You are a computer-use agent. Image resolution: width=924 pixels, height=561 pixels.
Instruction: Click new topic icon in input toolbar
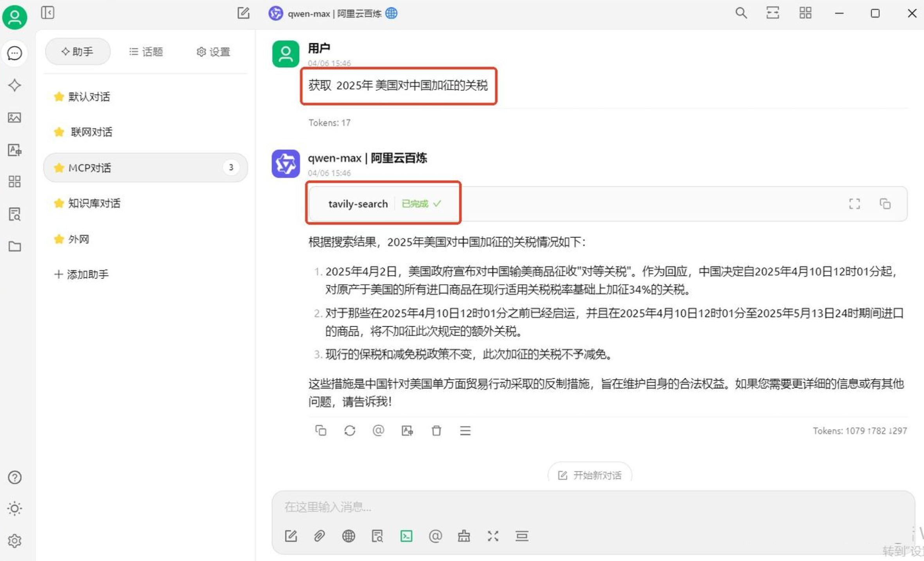point(291,536)
